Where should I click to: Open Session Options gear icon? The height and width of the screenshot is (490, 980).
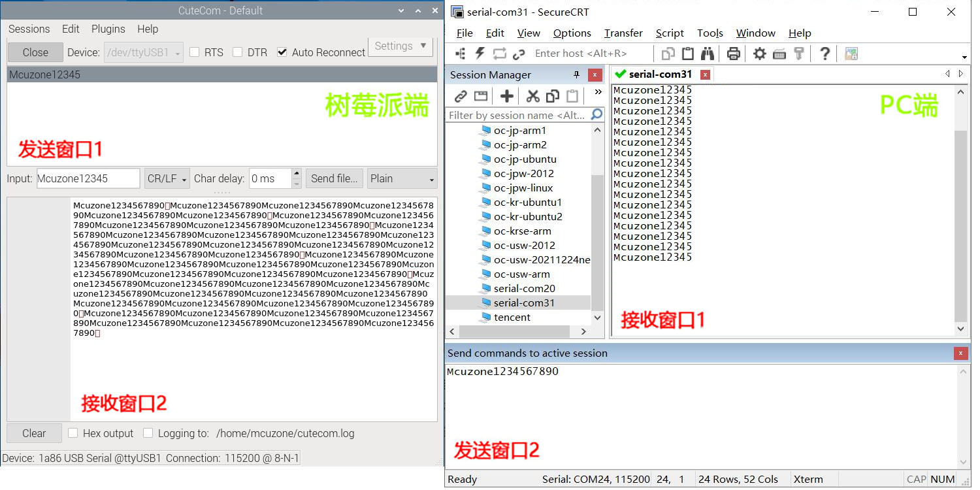(760, 54)
